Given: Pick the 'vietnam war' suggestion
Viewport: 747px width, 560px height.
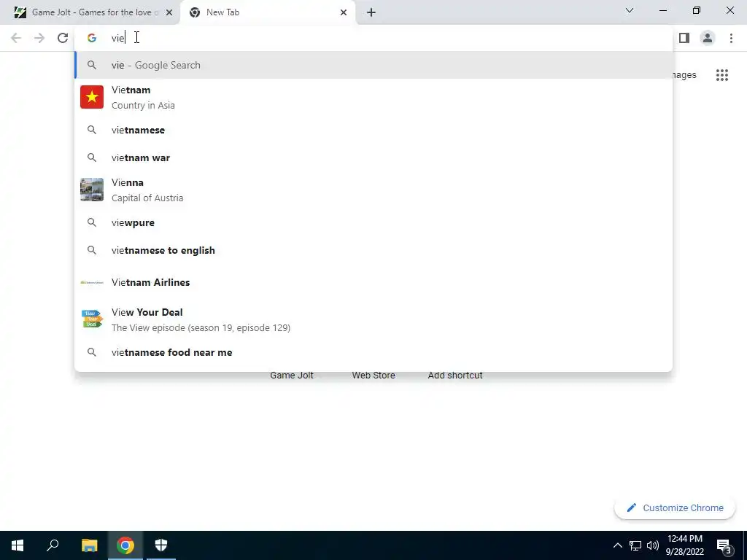Looking at the screenshot, I should (373, 157).
